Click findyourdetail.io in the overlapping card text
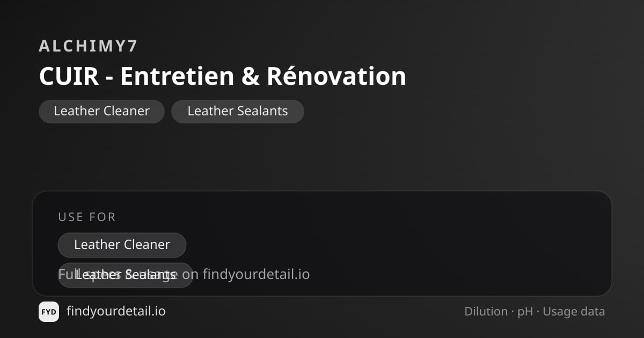This screenshot has height=338, width=644. (256, 275)
